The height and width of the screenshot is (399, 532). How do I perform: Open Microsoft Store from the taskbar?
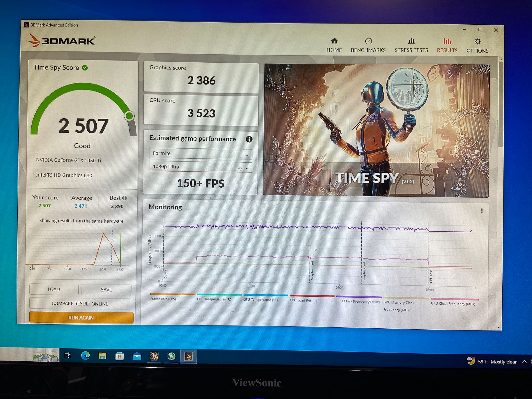point(119,356)
